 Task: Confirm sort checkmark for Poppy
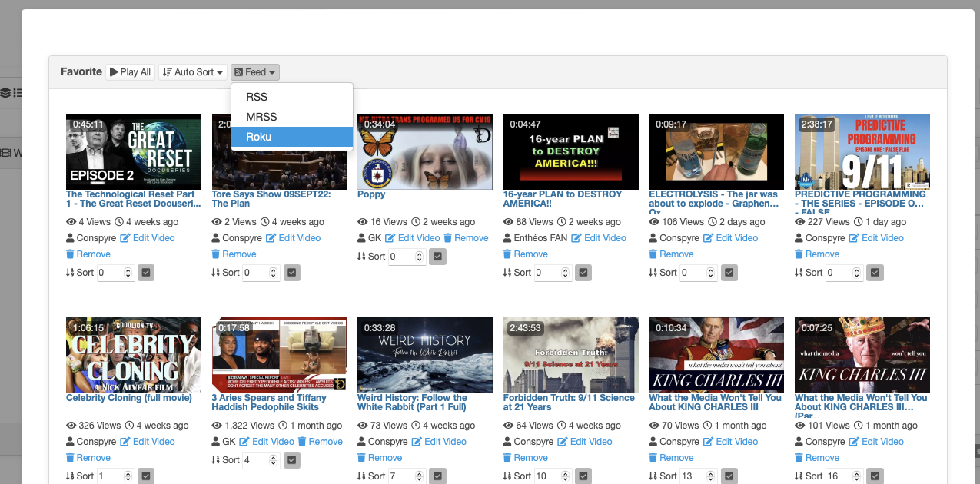click(438, 257)
